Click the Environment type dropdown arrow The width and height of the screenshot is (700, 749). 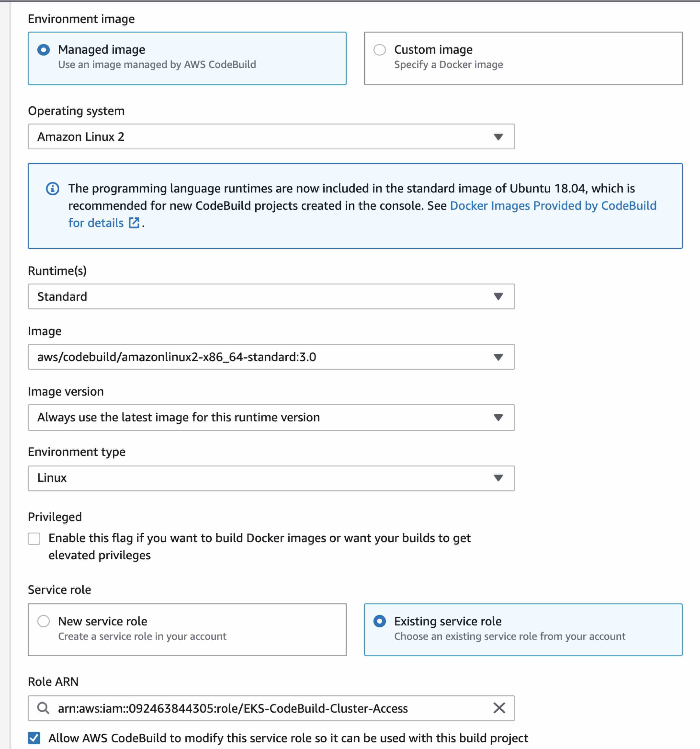[498, 478]
